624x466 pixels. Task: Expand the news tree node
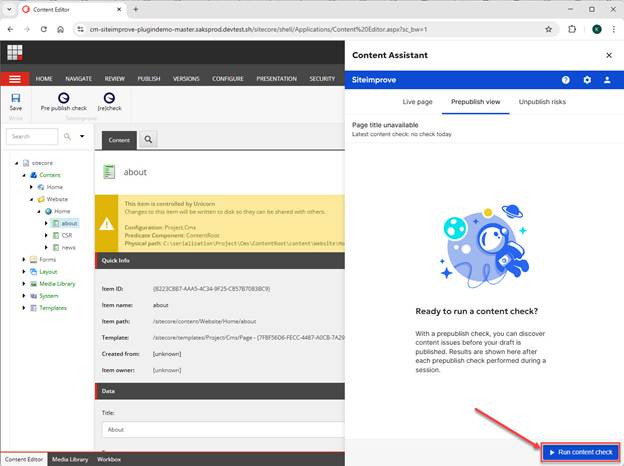46,248
